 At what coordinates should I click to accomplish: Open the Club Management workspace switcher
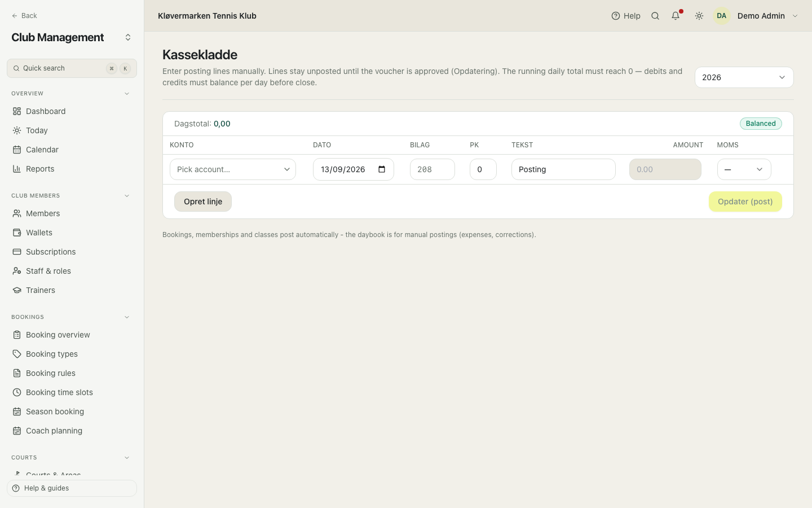(128, 37)
